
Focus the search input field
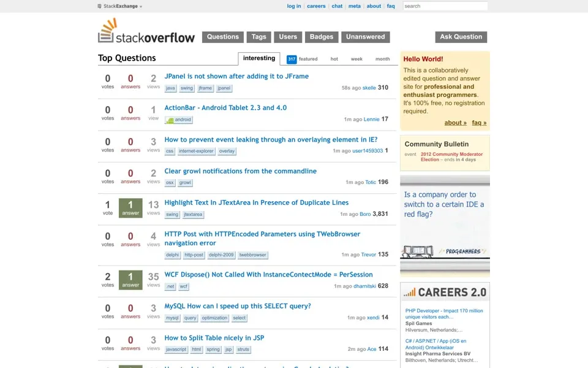pyautogui.click(x=445, y=6)
